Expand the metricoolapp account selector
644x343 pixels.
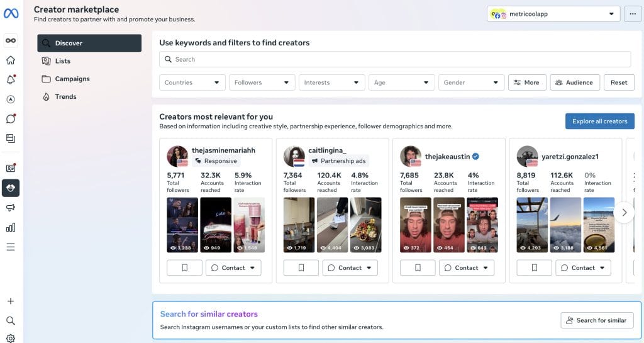(553, 14)
